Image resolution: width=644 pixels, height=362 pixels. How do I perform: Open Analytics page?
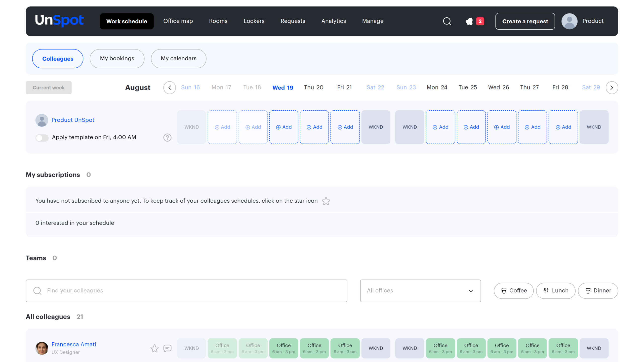[x=334, y=21]
